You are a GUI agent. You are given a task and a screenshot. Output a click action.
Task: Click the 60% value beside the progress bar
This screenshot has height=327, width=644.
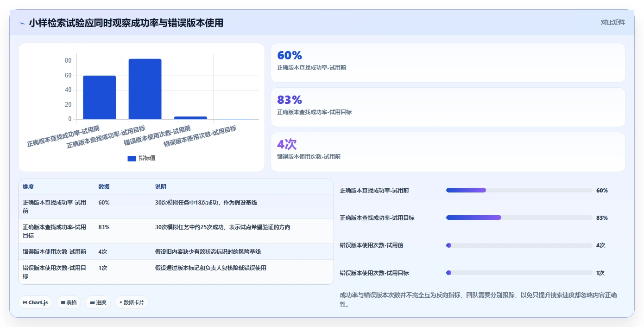pos(602,191)
